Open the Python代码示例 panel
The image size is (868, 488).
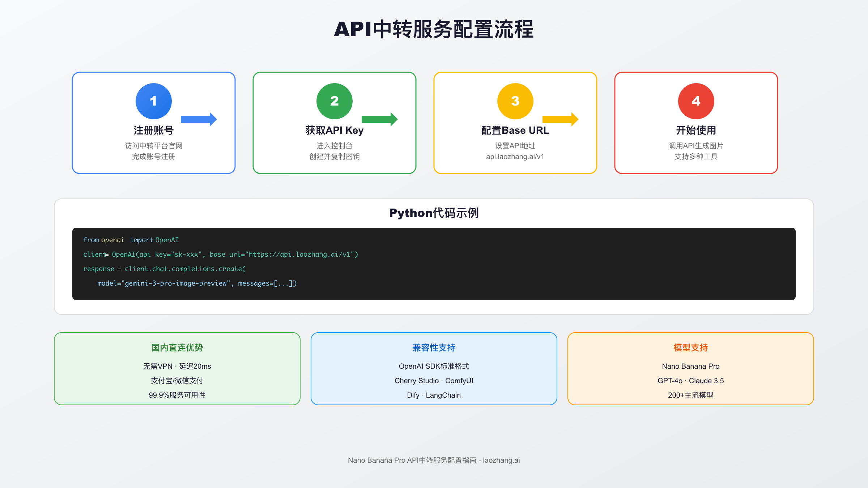pos(434,213)
